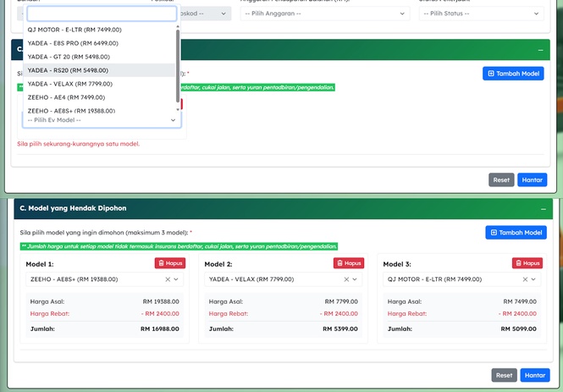Click the 'Model 1:' card label
Image resolution: width=563 pixels, height=392 pixels.
40,264
